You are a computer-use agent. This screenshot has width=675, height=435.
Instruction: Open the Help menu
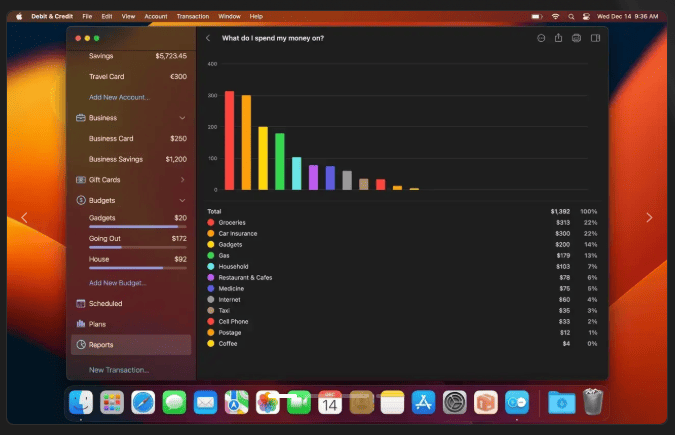point(256,16)
